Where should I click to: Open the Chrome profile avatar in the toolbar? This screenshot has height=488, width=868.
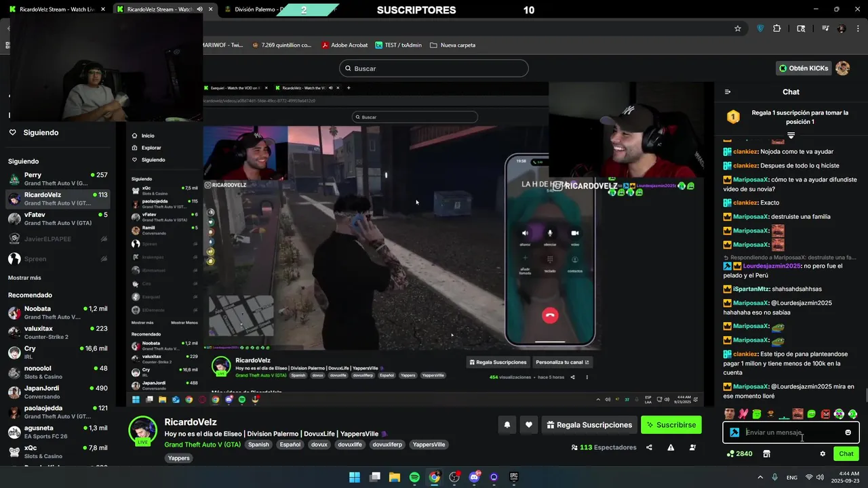pos(842,28)
